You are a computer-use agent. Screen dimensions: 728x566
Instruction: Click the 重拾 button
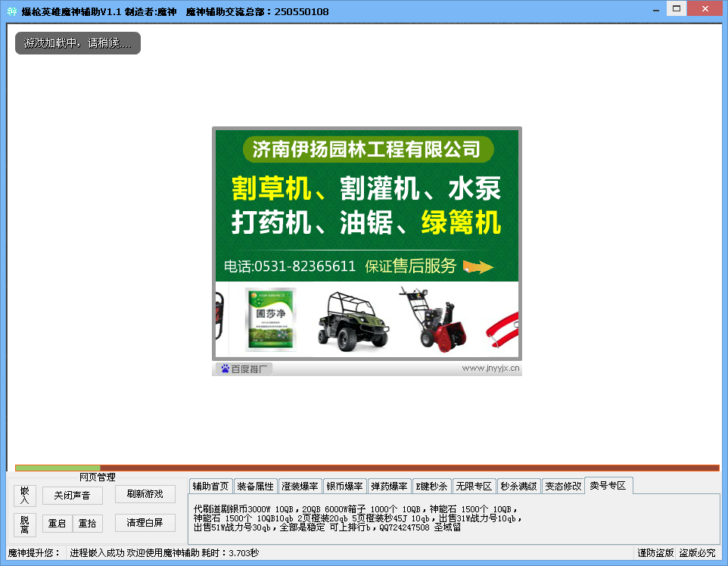coord(87,524)
